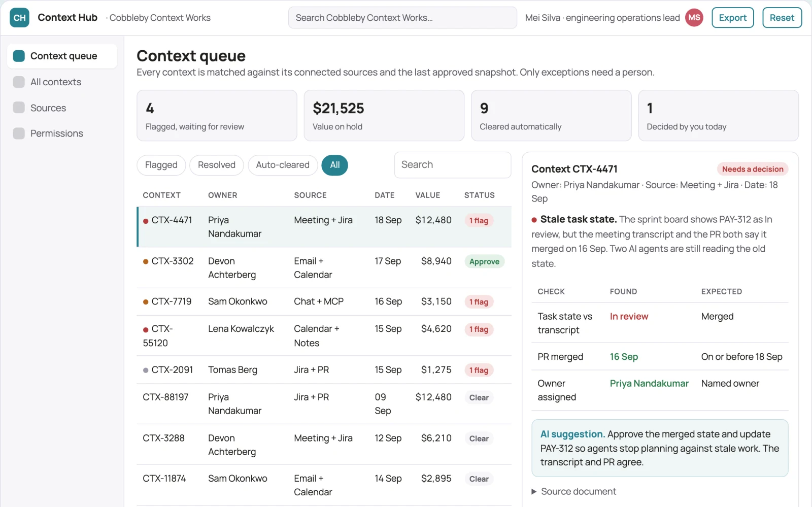Click the All contexts sidebar icon
This screenshot has height=507, width=812.
19,82
